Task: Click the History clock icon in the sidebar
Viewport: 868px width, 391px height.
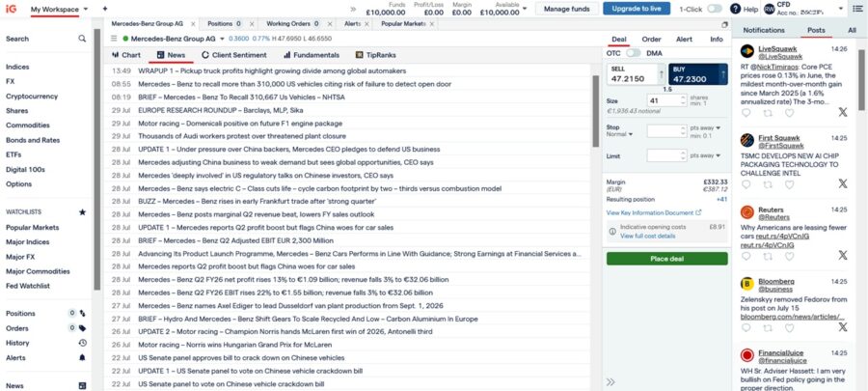Action: pyautogui.click(x=83, y=343)
